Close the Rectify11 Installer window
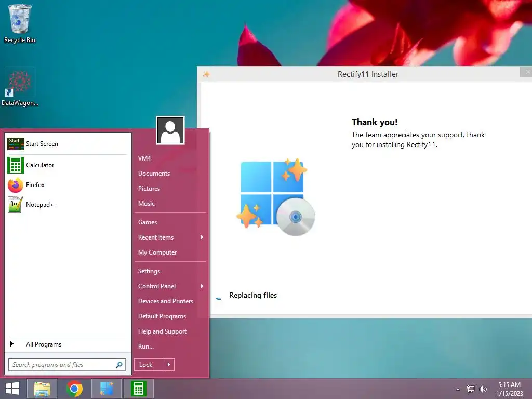532x399 pixels. (x=527, y=72)
